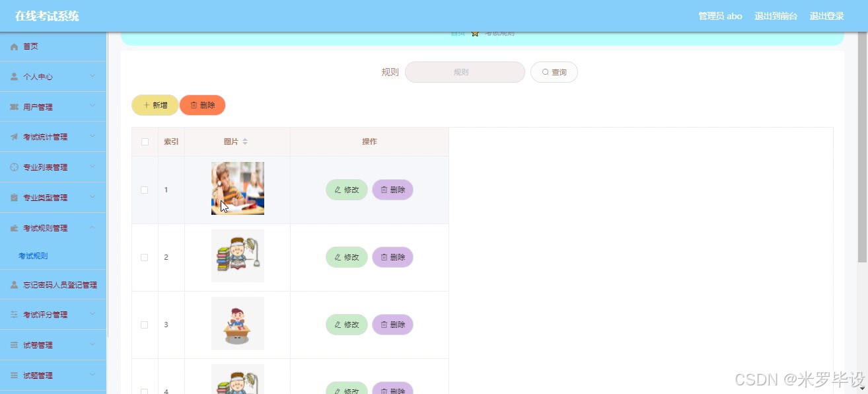Viewport: 868px width, 394px height.
Task: Click the list icon beside 试卷管理
Action: point(15,345)
